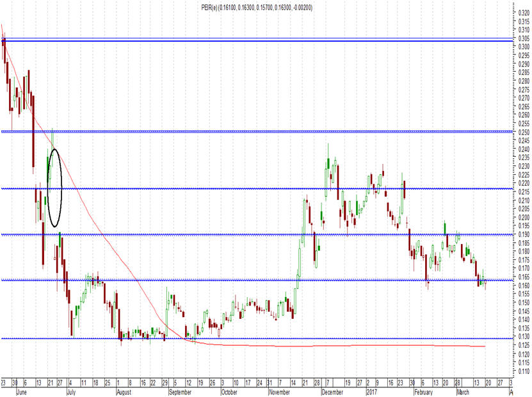
Task: Click the June month label
Action: tap(21, 393)
